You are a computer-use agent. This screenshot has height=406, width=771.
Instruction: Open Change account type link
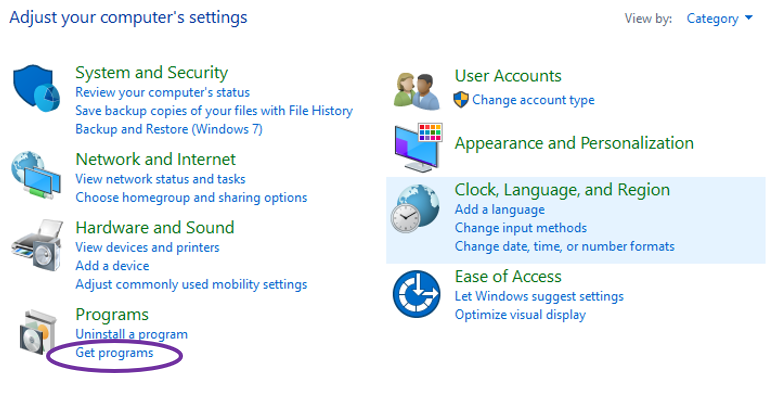(533, 100)
